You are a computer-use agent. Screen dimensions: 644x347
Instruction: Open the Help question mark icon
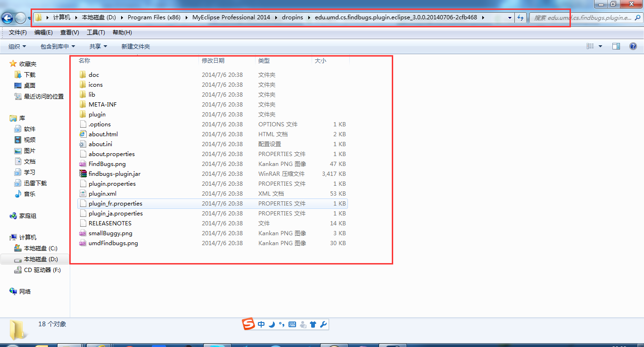coord(633,46)
